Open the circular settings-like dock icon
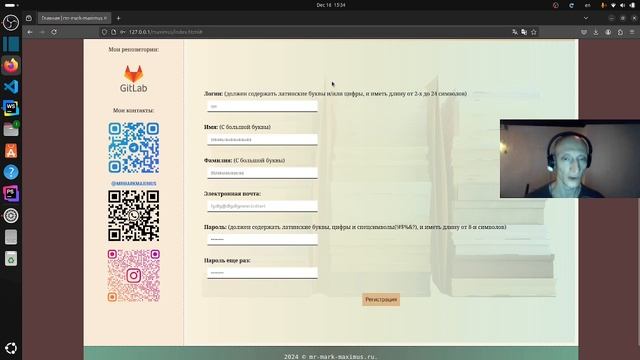Screen dimensions: 640x360 11,216
